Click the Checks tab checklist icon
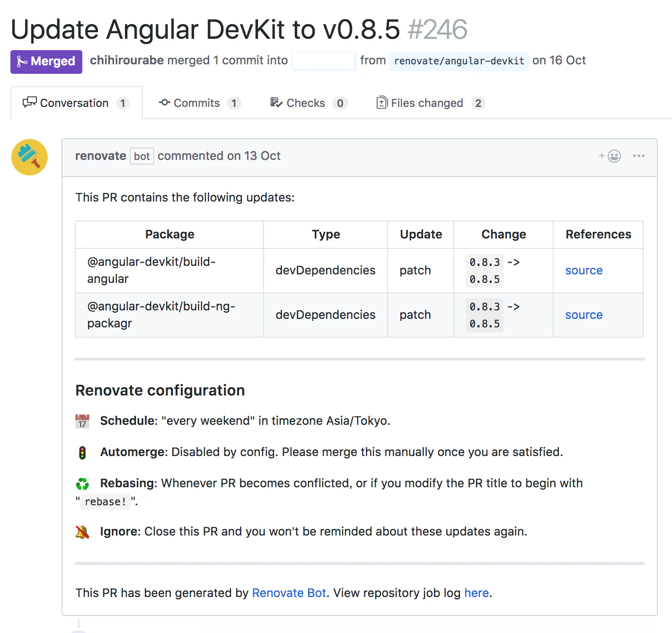 click(276, 102)
